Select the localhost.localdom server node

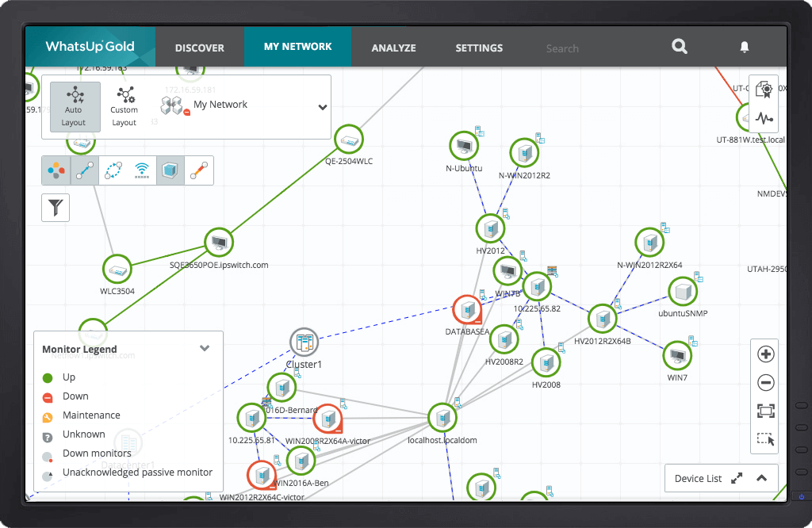click(442, 418)
